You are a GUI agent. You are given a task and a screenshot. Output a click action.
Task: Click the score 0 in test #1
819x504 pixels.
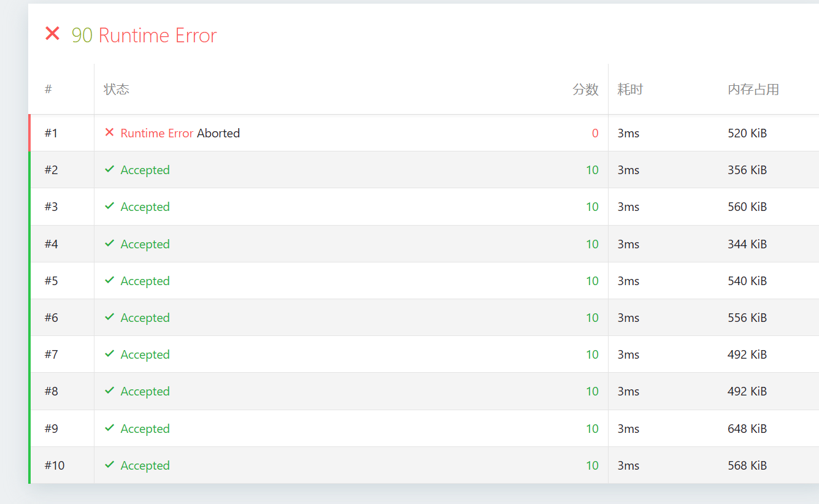click(x=594, y=133)
